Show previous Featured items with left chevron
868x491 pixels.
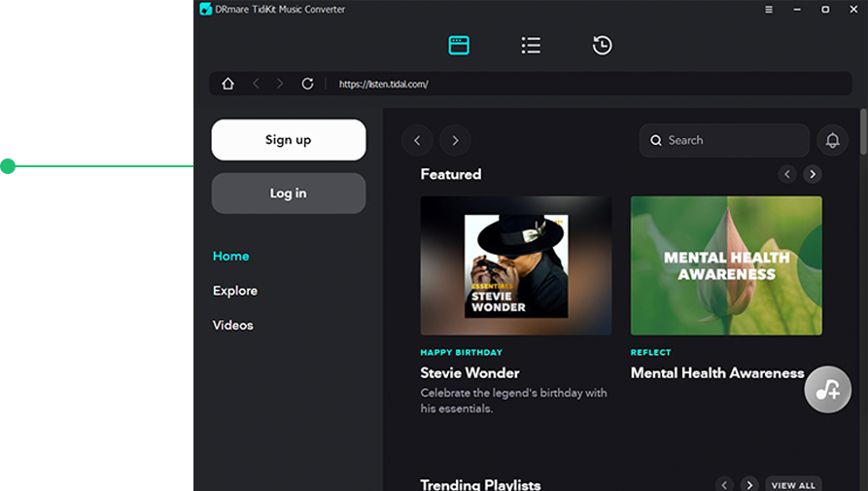coord(787,174)
